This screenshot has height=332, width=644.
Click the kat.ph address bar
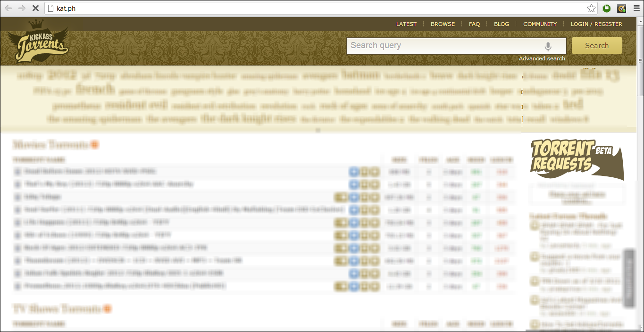pyautogui.click(x=321, y=8)
